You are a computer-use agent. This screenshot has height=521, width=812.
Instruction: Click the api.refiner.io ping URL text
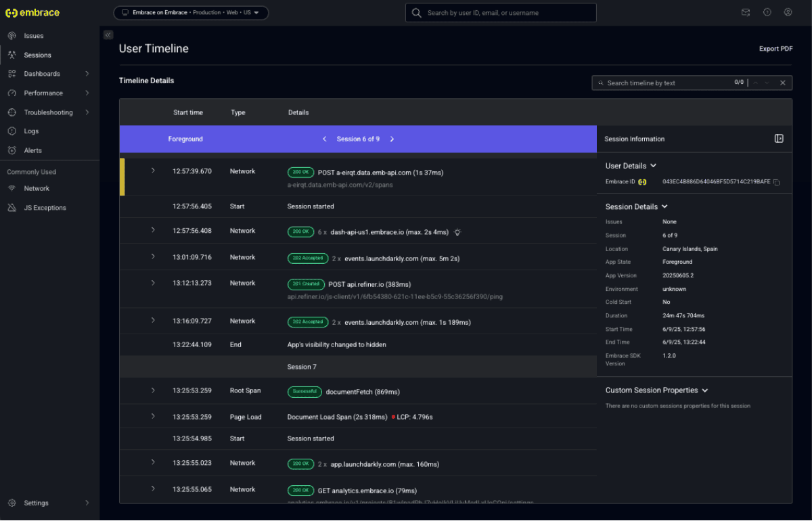tap(395, 296)
